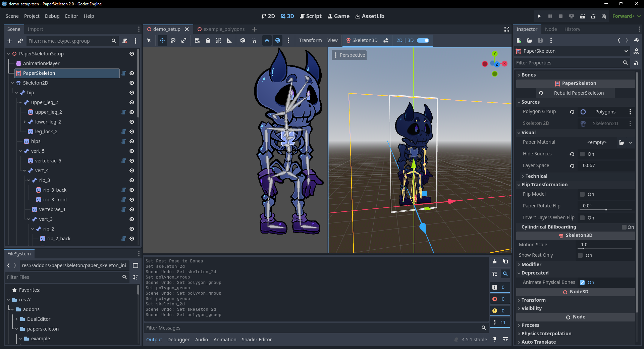Hide the AnimationPlayer-adjacent PaperSkeleton node visibility
644x349 pixels.
132,73
